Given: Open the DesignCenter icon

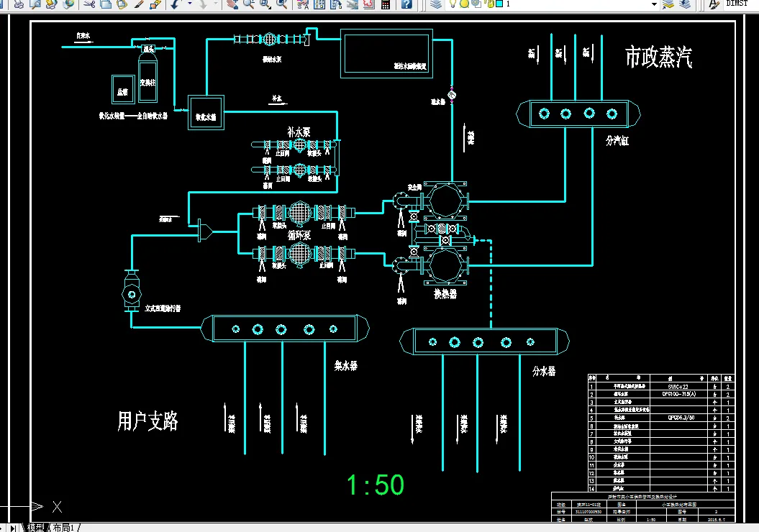Looking at the screenshot, I should [x=319, y=4].
